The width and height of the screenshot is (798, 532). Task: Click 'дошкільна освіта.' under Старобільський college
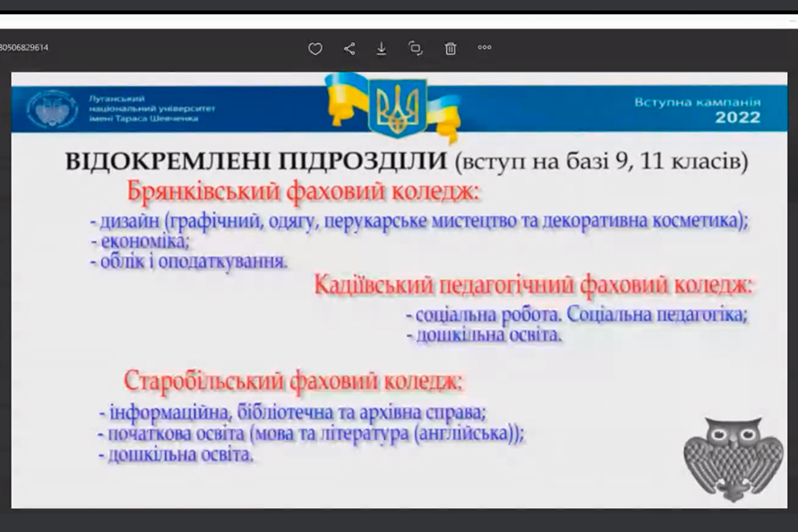176,455
